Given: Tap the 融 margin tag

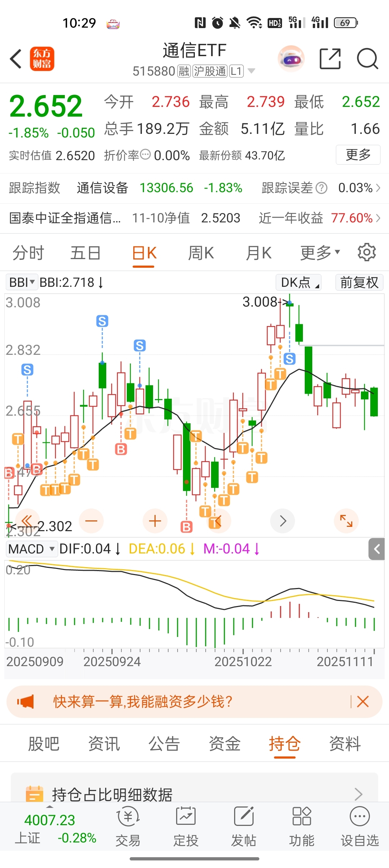Looking at the screenshot, I should (184, 71).
